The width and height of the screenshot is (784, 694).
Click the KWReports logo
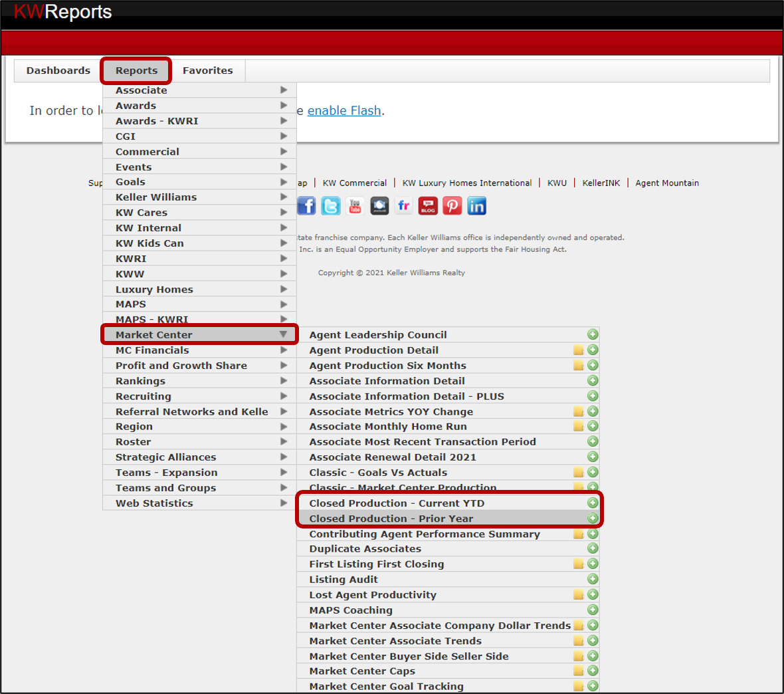pyautogui.click(x=62, y=11)
